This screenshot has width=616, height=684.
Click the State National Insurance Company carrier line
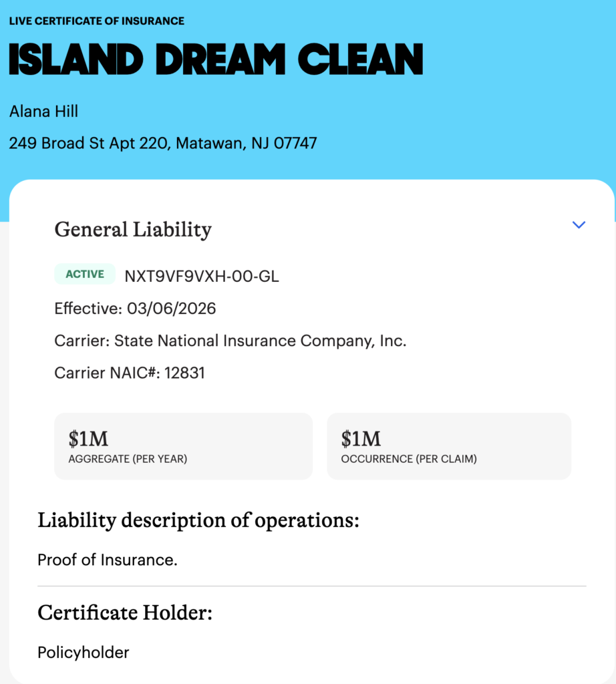pos(230,341)
